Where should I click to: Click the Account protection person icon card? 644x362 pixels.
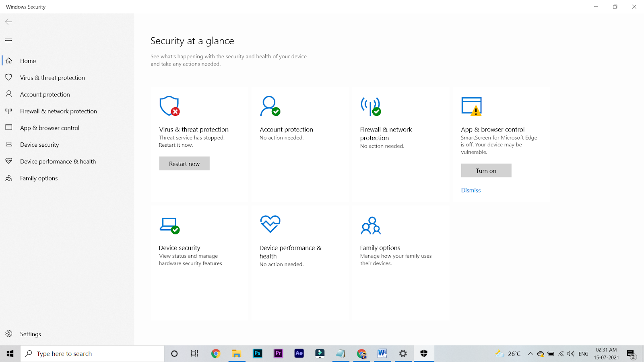coord(270,106)
